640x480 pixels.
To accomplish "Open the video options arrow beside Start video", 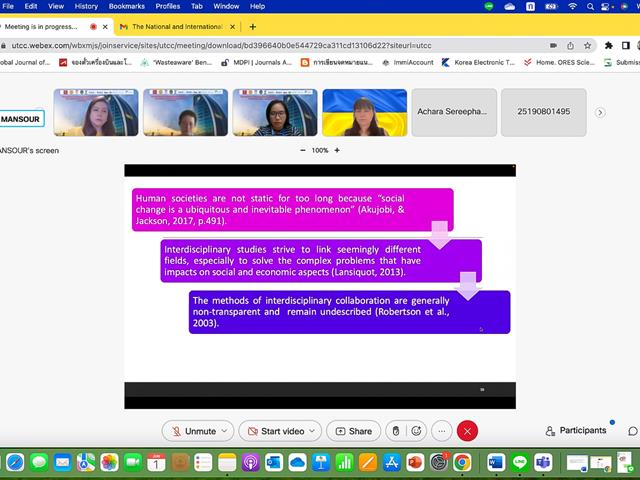I will [312, 431].
